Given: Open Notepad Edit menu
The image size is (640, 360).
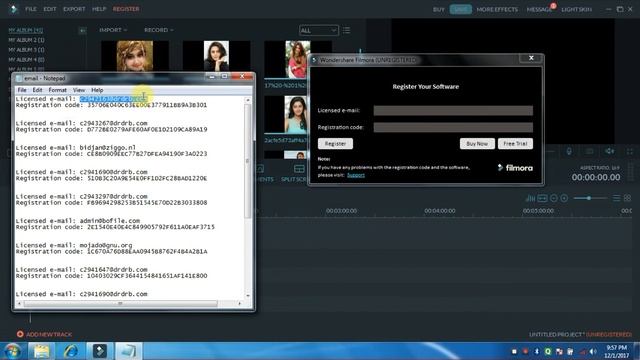Looking at the screenshot, I should (x=38, y=90).
